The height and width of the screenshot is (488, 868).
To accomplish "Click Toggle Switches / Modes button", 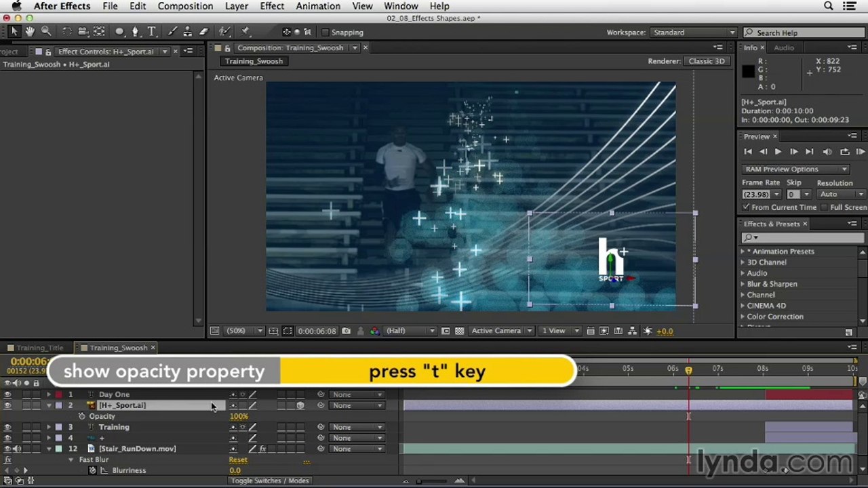I will point(270,481).
